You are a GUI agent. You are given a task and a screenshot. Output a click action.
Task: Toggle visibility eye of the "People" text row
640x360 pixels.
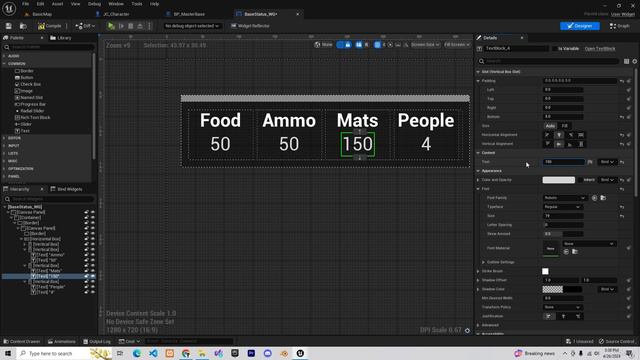point(93,287)
